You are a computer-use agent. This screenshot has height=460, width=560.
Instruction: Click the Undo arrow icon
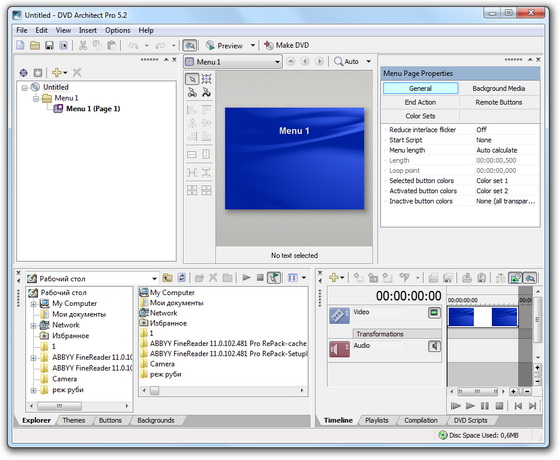point(134,45)
